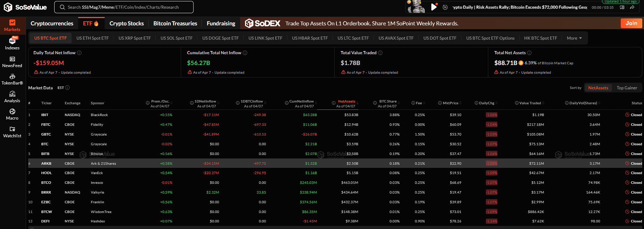644x229 pixels.
Task: Open the Indexes sidebar section
Action: pos(12,43)
